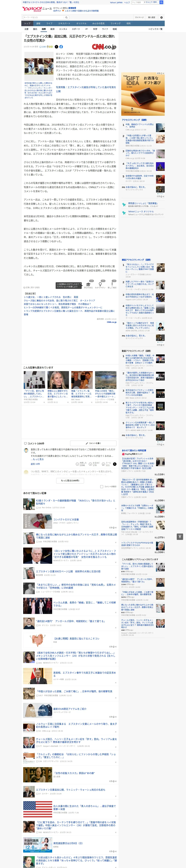Open 有料 tab in navigation bar
This screenshot has width=186, height=868.
point(128,24)
